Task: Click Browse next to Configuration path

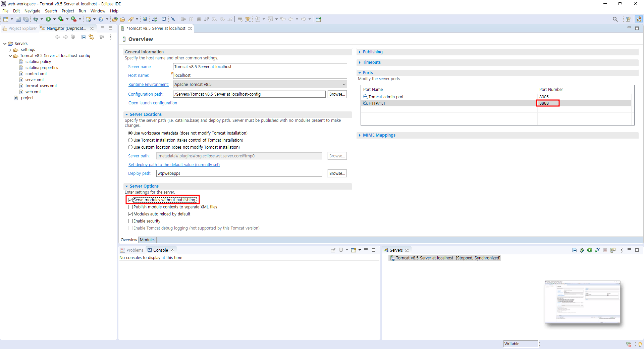Action: pos(337,94)
